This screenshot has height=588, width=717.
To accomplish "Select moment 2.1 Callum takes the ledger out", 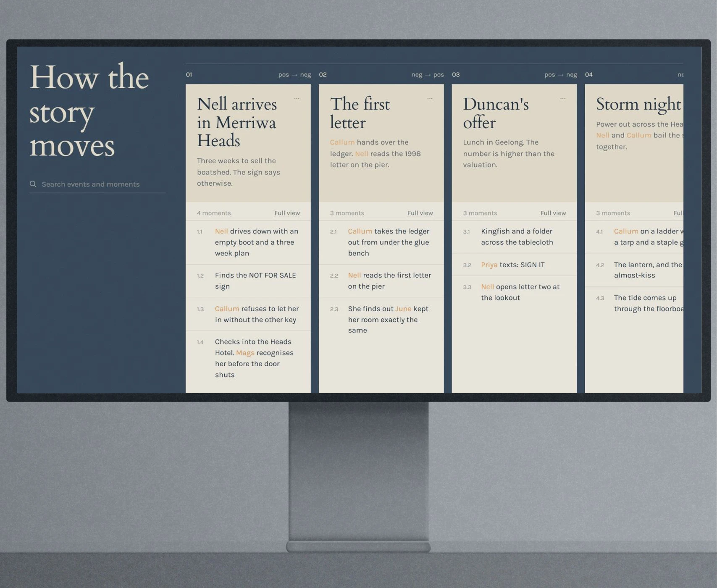I will (x=381, y=242).
